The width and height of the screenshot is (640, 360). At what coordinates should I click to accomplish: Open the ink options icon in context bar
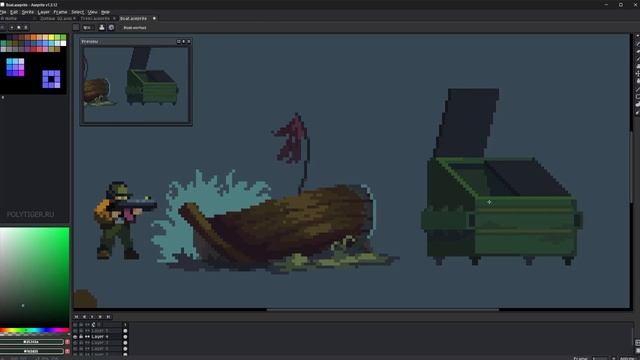point(102,27)
